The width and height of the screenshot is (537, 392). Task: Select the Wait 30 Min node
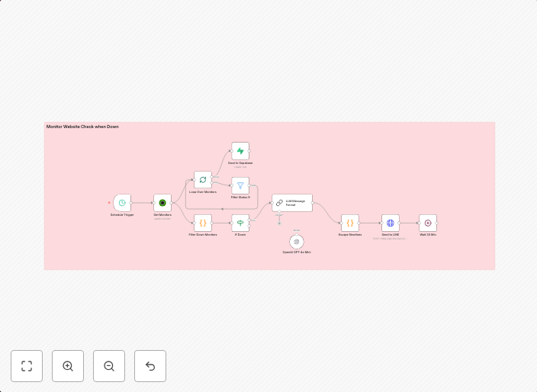(x=428, y=223)
